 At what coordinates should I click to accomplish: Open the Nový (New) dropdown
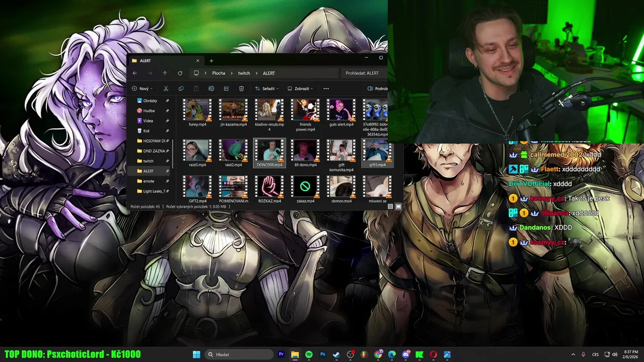click(x=142, y=88)
